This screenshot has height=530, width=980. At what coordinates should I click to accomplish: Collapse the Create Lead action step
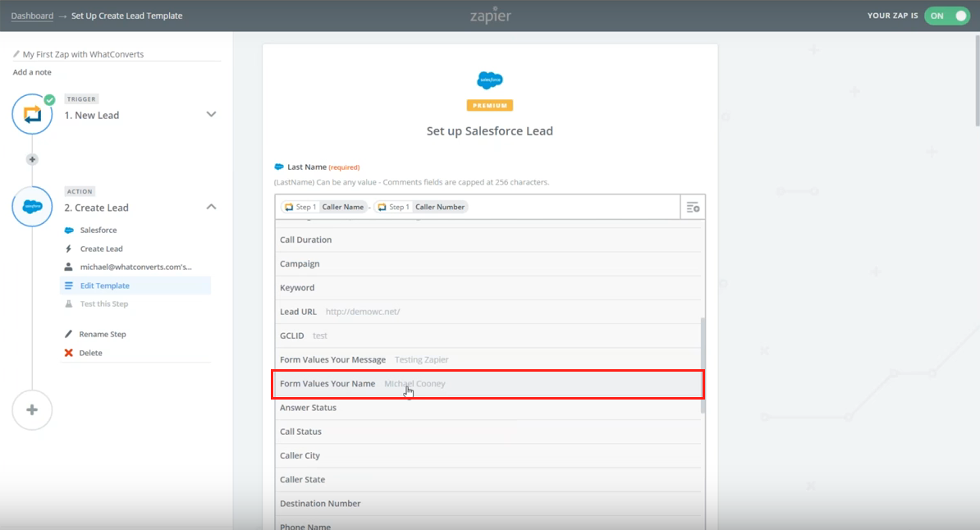pos(211,207)
